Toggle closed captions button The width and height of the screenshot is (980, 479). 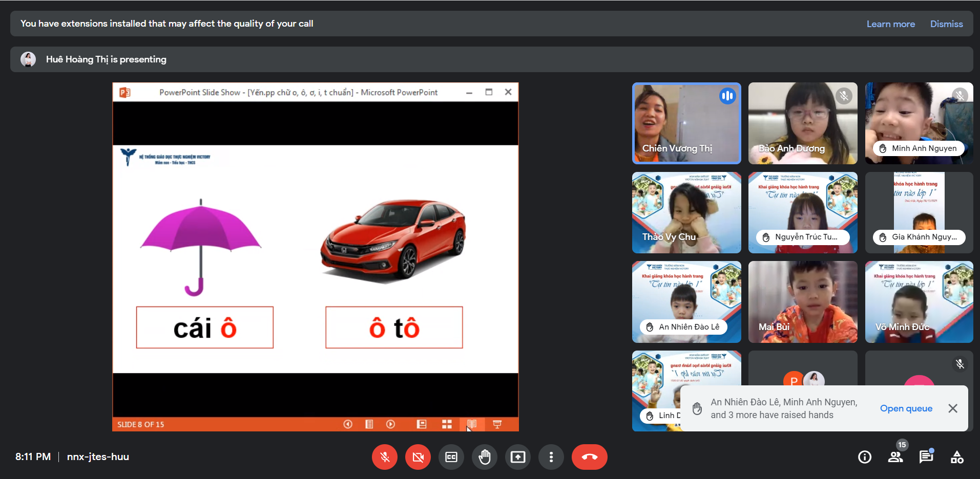point(451,457)
